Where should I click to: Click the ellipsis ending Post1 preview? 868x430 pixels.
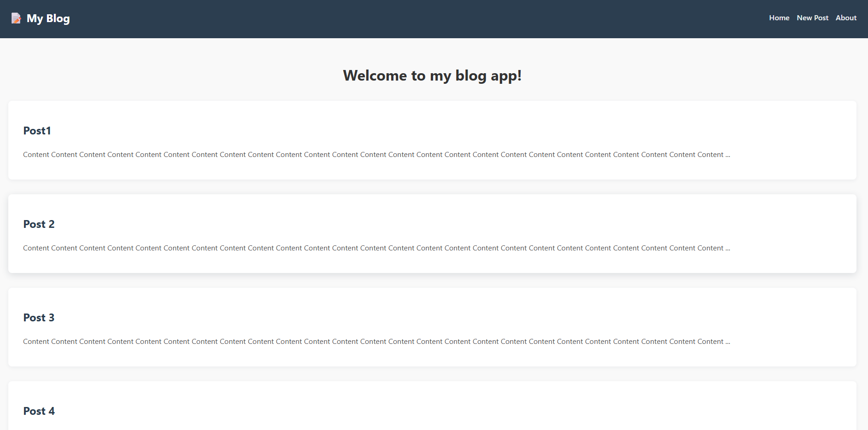[728, 155]
